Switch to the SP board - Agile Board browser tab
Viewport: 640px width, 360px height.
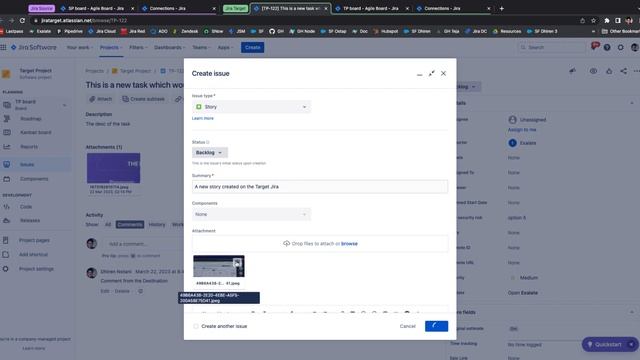(x=96, y=8)
